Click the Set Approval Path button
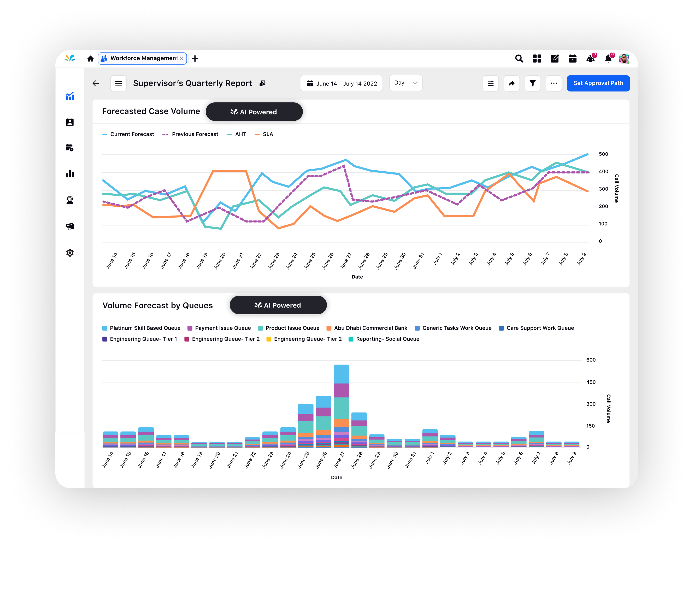The image size is (700, 604). [x=598, y=83]
